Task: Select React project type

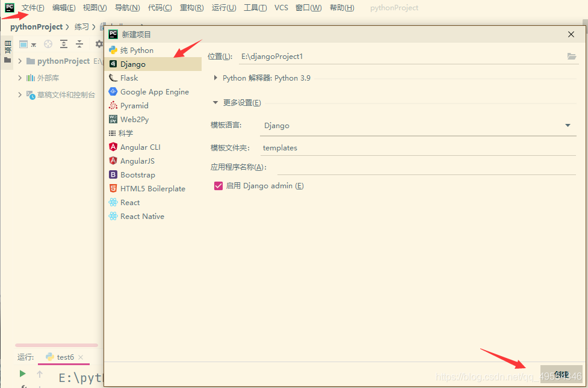Action: tap(153, 203)
